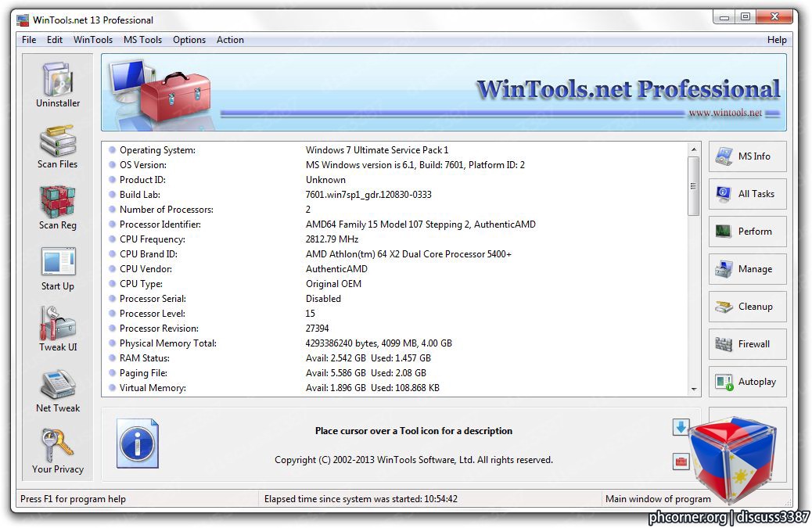The height and width of the screenshot is (528, 812).
Task: Select the Build Lab row
Action: [394, 195]
